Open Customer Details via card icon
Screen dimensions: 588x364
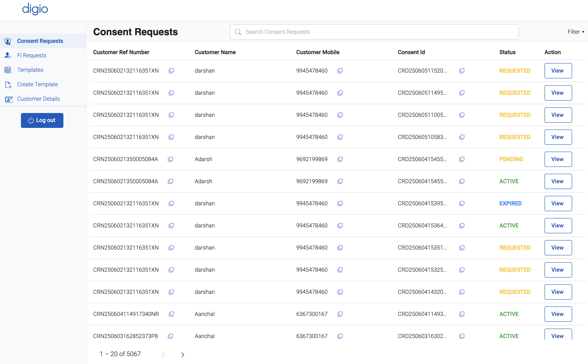coord(9,99)
